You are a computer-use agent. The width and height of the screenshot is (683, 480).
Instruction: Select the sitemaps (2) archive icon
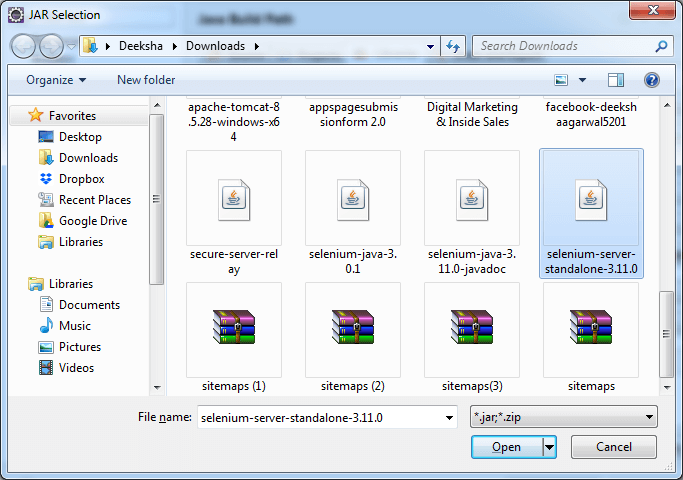point(353,327)
